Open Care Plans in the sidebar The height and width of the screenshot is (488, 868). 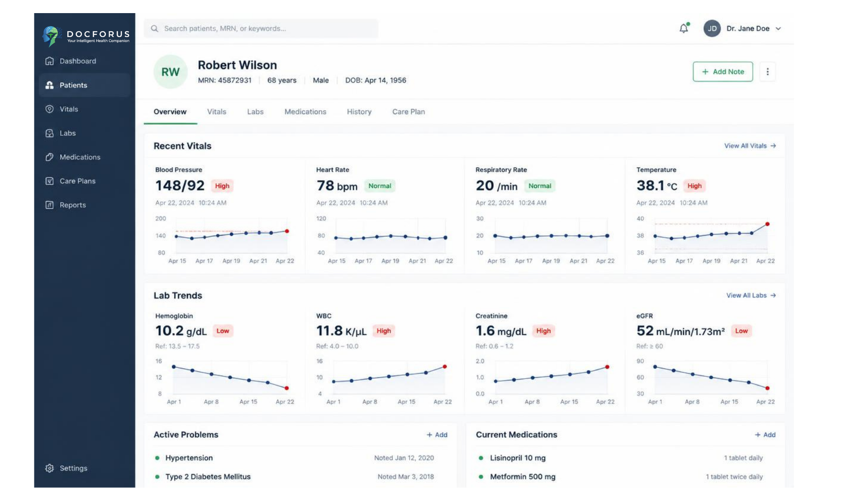85,181
